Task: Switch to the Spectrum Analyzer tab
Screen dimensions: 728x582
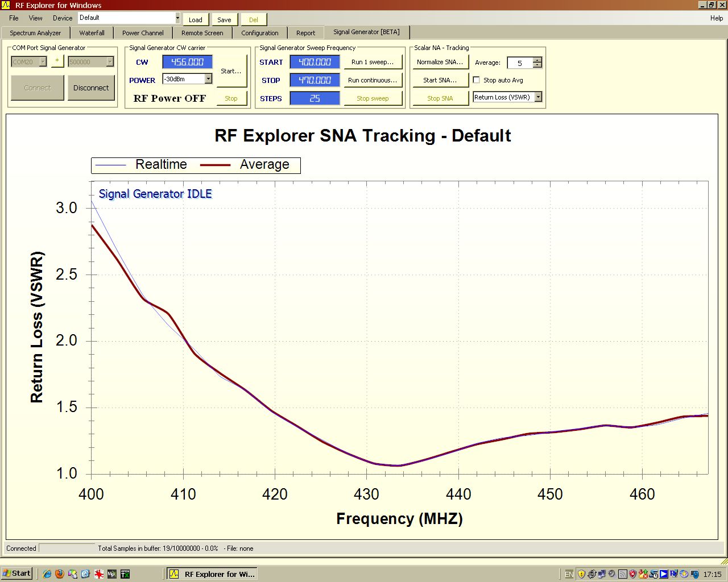Action: pyautogui.click(x=35, y=33)
